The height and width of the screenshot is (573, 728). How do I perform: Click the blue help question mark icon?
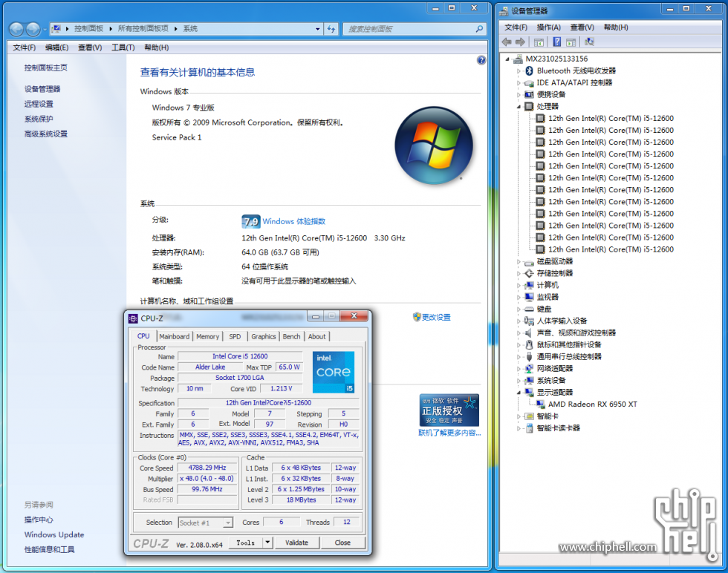click(481, 60)
